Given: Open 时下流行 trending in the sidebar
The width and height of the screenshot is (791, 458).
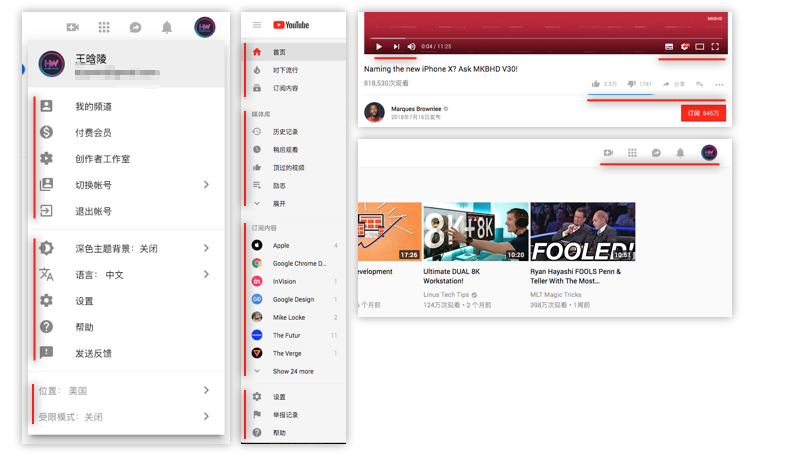Looking at the screenshot, I should 294,70.
